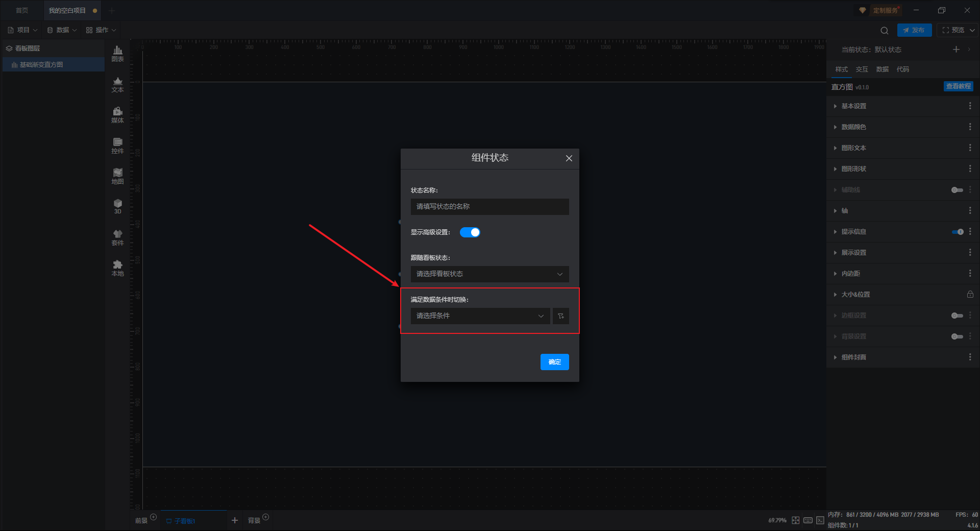The image size is (980, 531).
Task: Switch to the 数据 tab in right panel
Action: (882, 69)
